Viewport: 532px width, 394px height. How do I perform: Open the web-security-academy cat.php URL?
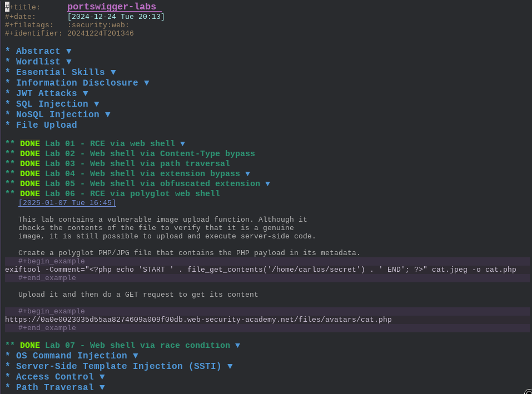coord(198,320)
